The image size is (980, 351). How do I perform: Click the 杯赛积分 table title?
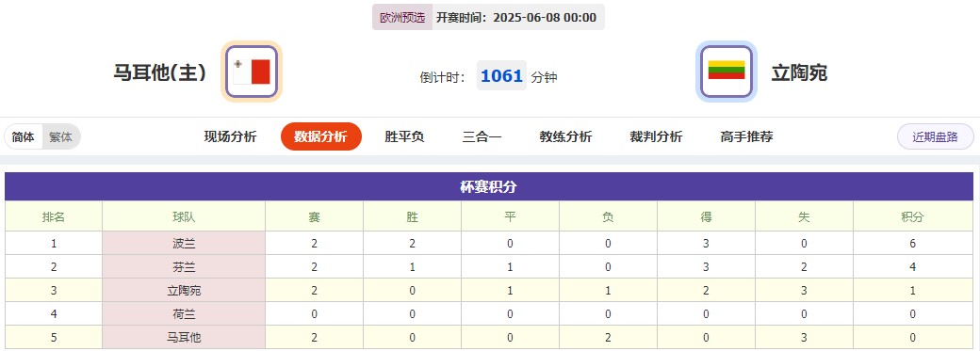[x=489, y=186]
